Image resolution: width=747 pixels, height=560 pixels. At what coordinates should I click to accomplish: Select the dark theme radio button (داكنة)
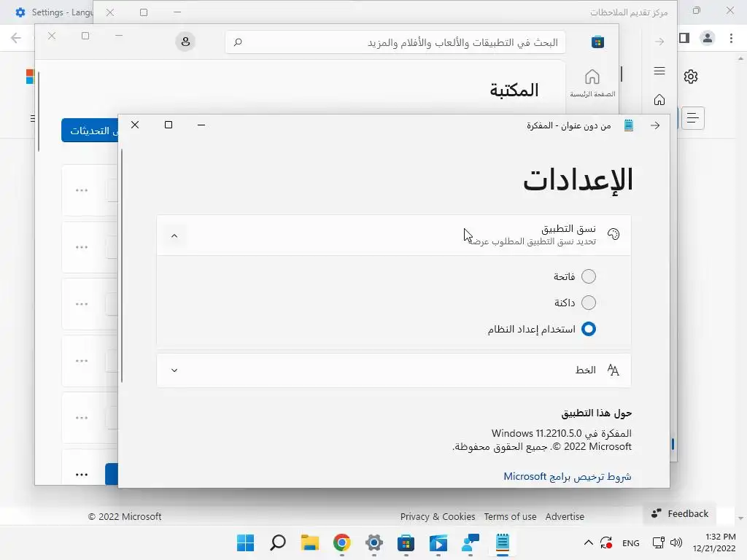click(x=589, y=303)
